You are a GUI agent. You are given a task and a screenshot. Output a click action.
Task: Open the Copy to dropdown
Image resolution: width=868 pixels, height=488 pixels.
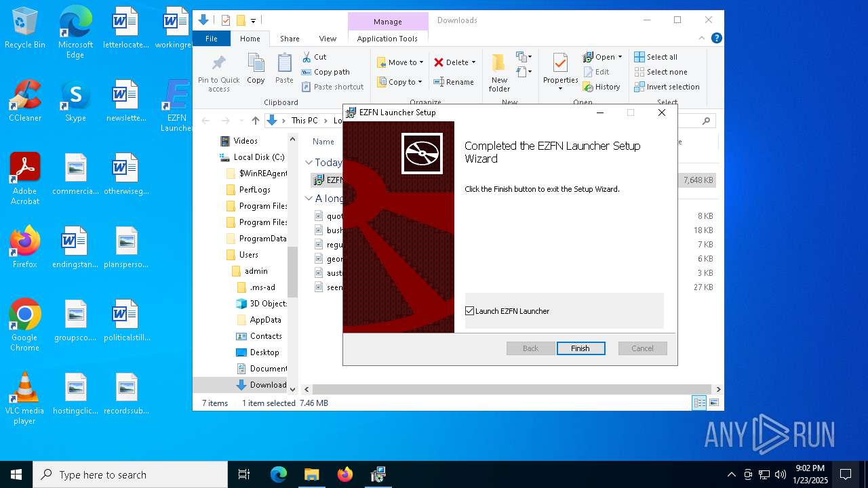pyautogui.click(x=399, y=82)
